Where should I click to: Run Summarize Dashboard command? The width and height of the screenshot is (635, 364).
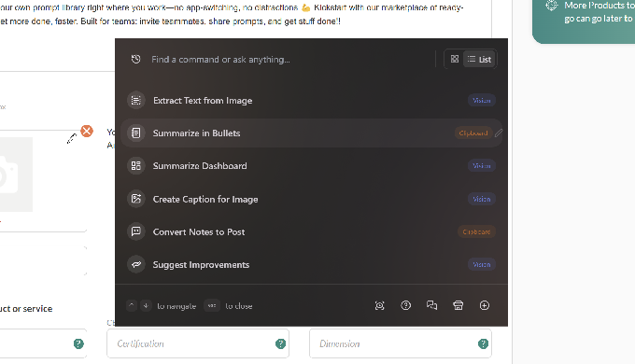(311, 165)
